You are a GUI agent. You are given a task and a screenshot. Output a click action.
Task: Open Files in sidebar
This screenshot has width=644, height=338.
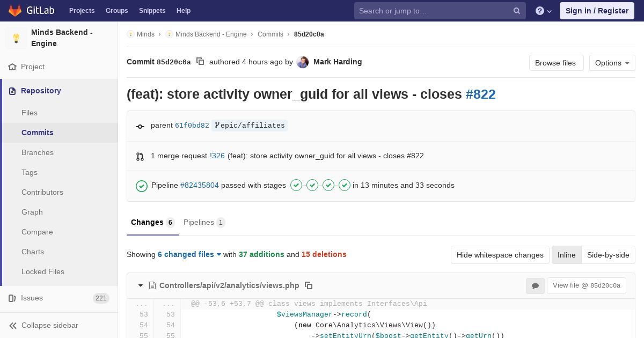point(30,113)
